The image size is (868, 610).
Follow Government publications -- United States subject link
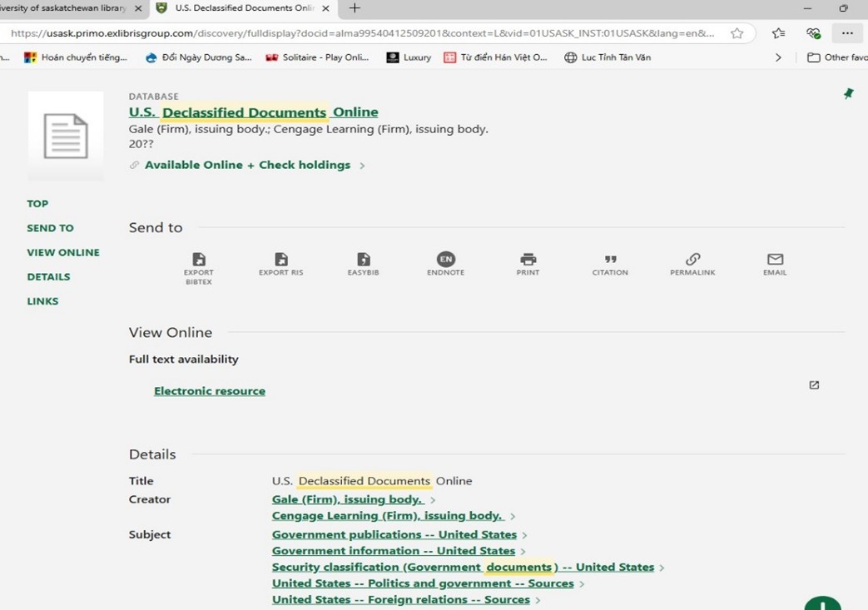pyautogui.click(x=394, y=535)
